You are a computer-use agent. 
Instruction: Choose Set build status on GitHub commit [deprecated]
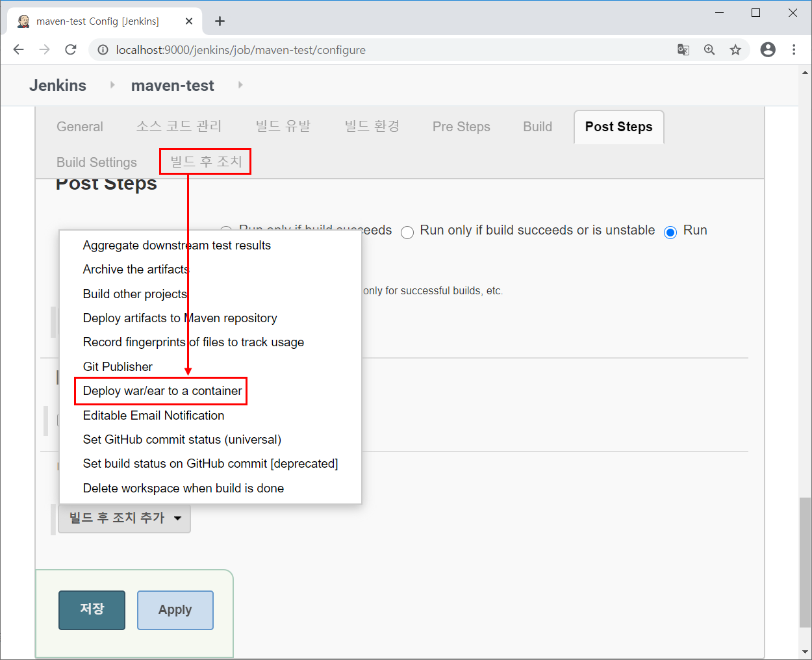tap(210, 464)
